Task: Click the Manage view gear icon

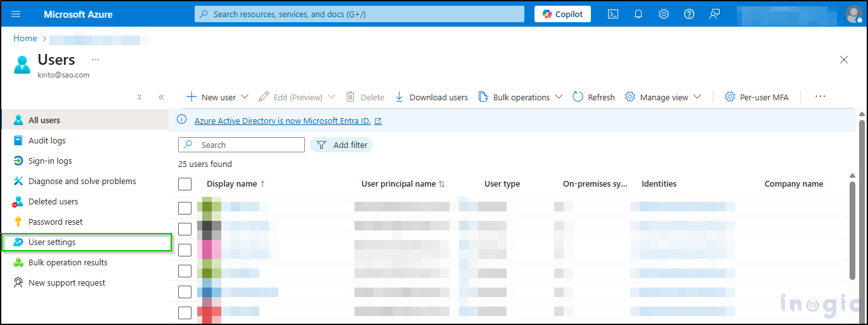Action: tap(630, 97)
